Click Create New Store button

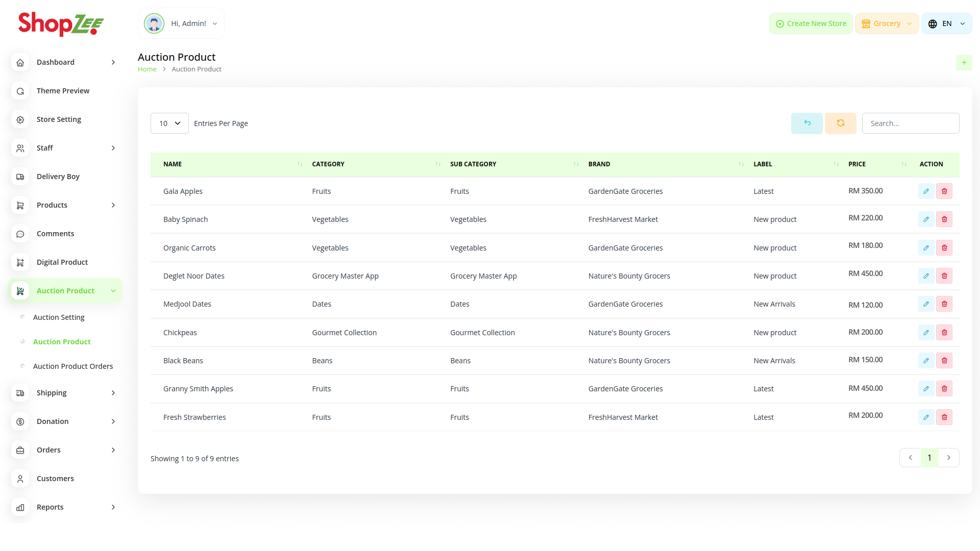[811, 23]
